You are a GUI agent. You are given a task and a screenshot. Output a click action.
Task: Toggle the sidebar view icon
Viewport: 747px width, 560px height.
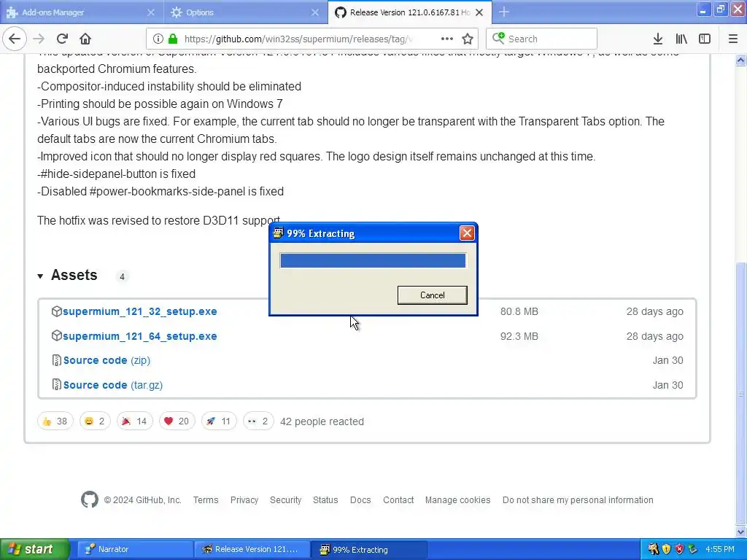pos(705,39)
